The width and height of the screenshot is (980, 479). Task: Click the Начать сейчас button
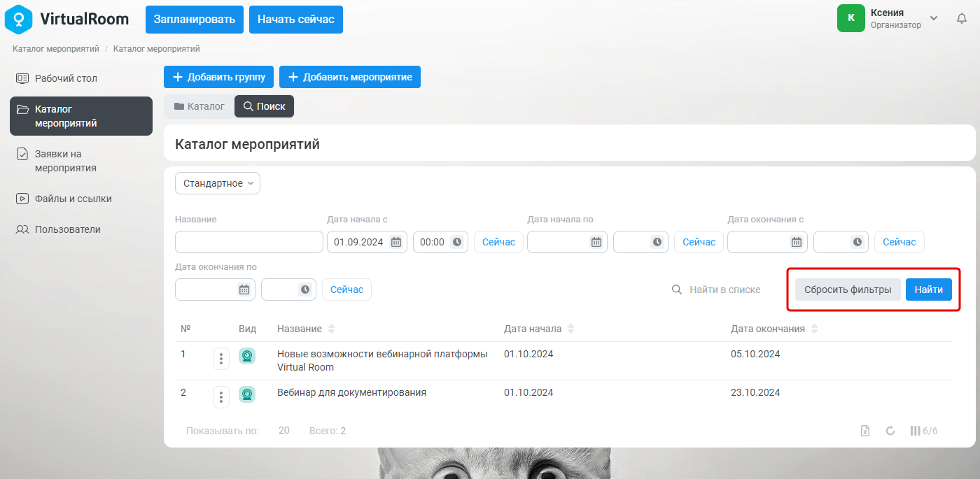point(296,19)
